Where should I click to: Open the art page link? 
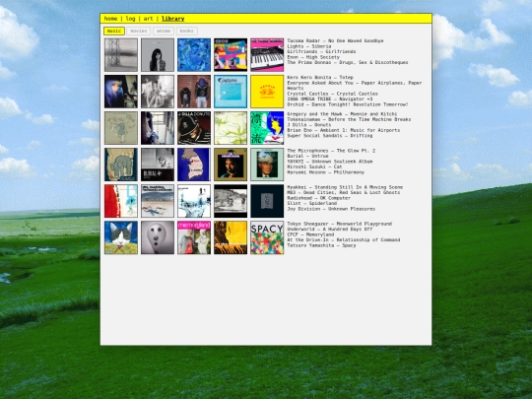(148, 19)
